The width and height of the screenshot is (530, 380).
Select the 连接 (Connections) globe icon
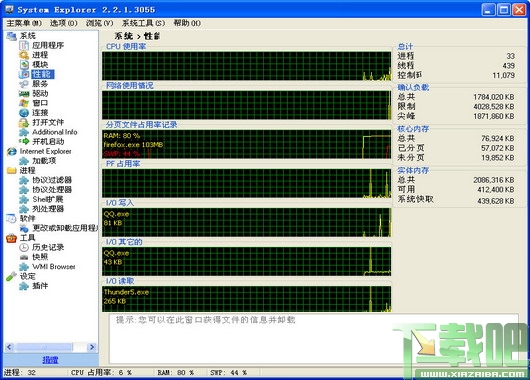[24, 113]
